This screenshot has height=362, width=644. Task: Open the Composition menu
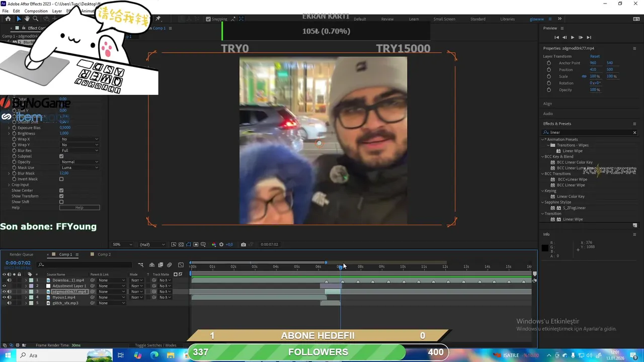point(36,11)
